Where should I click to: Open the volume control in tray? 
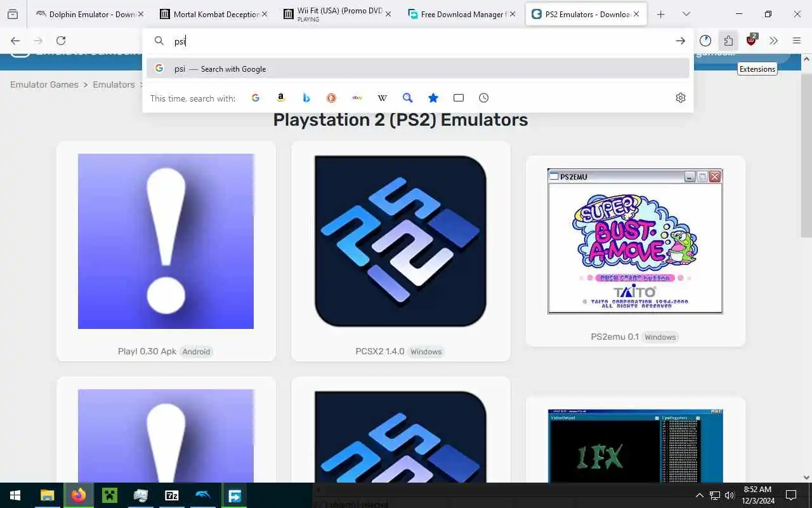[x=730, y=495]
